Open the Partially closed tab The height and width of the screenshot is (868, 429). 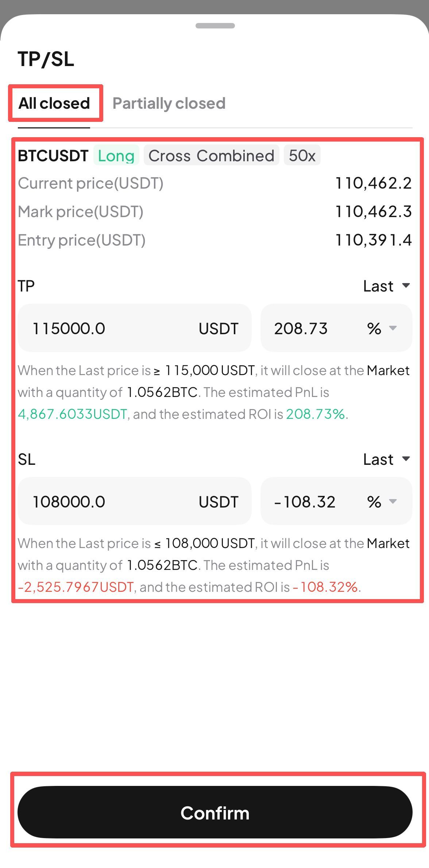click(x=169, y=103)
